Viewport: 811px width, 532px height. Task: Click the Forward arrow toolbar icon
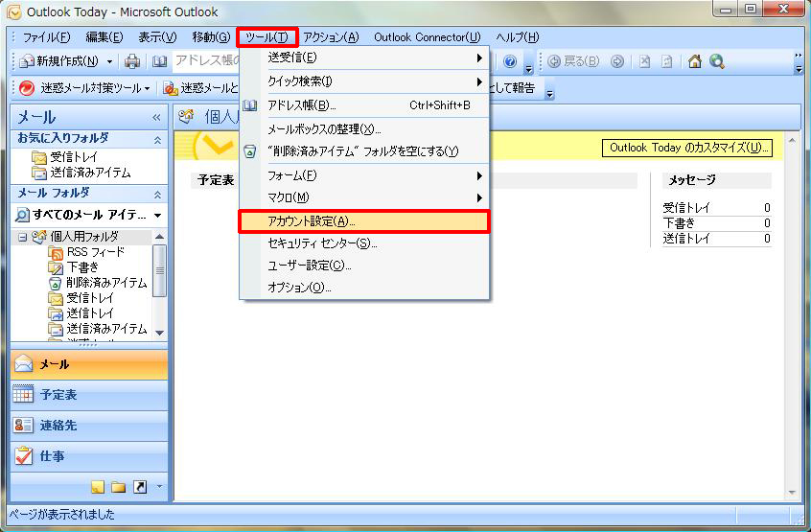617,61
